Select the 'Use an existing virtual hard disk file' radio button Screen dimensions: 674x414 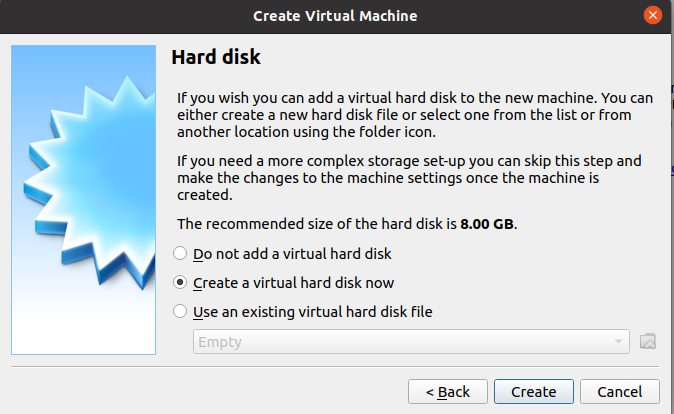[180, 311]
